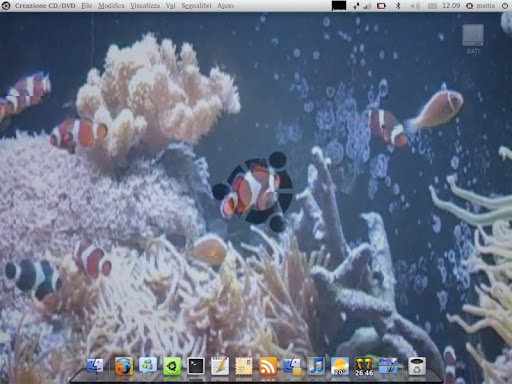Viewport: 512px width, 384px height.
Task: Click the weather applet showing 20°
Action: click(x=340, y=366)
